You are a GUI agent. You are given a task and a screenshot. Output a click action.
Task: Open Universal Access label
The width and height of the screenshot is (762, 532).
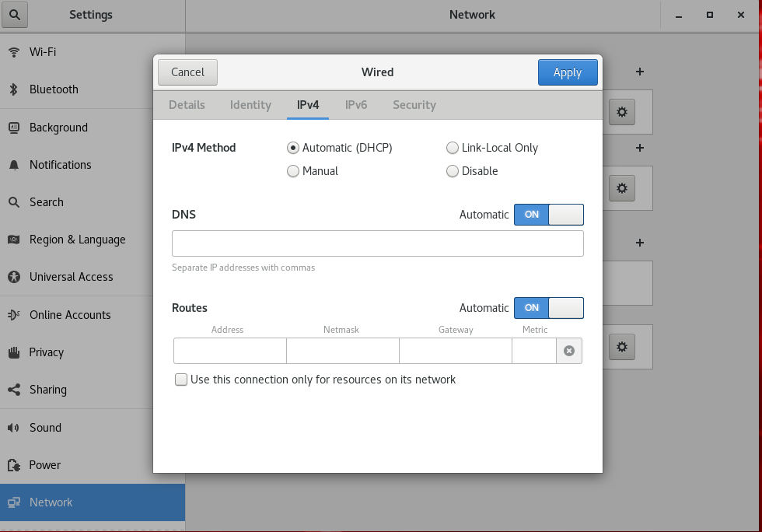coord(71,277)
